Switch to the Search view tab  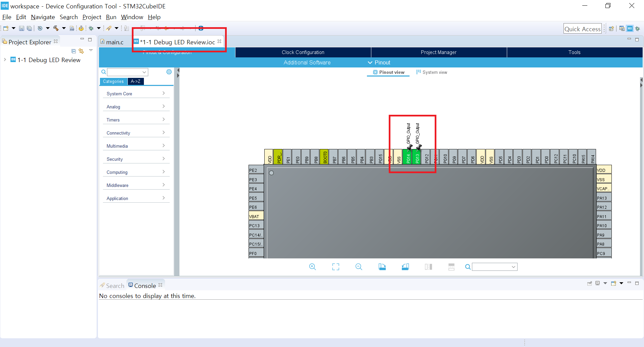(x=112, y=286)
